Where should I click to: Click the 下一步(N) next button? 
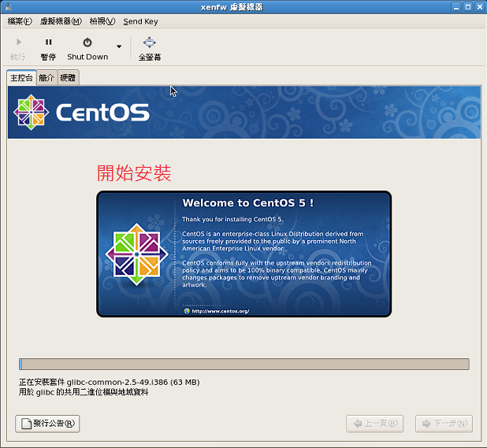(444, 424)
